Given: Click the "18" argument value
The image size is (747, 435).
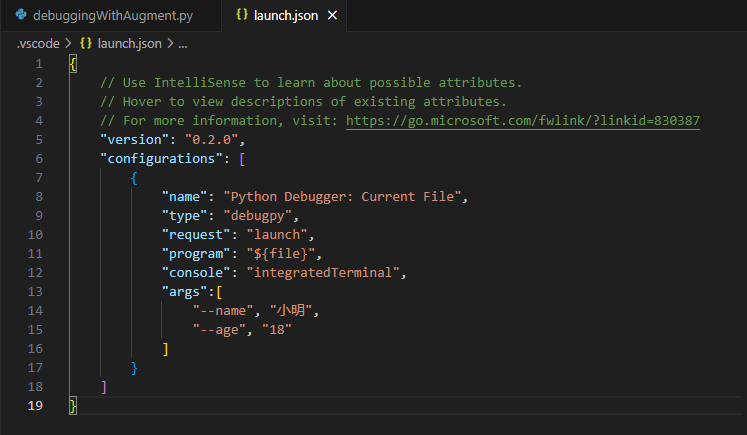Looking at the screenshot, I should coord(277,330).
